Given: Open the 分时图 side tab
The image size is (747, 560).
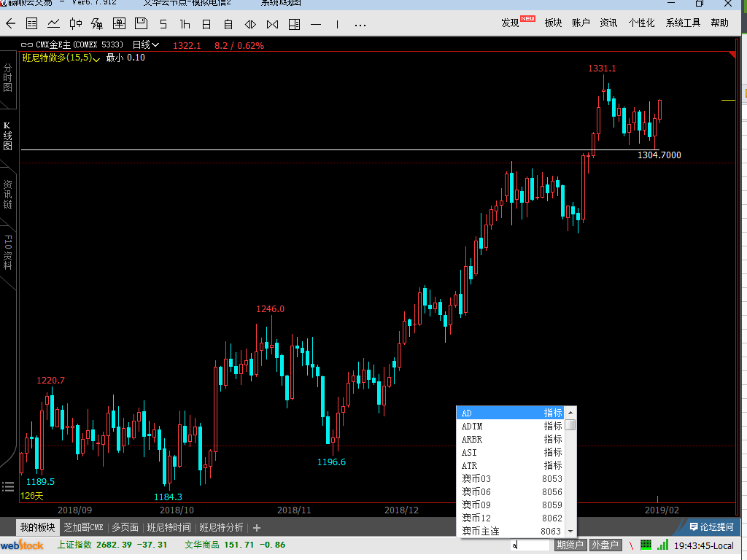Looking at the screenshot, I should click(x=7, y=77).
